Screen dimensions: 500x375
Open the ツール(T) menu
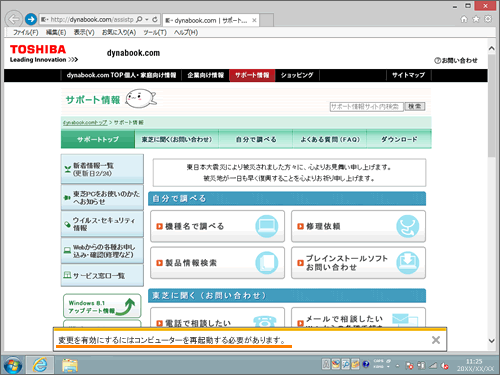[155, 32]
